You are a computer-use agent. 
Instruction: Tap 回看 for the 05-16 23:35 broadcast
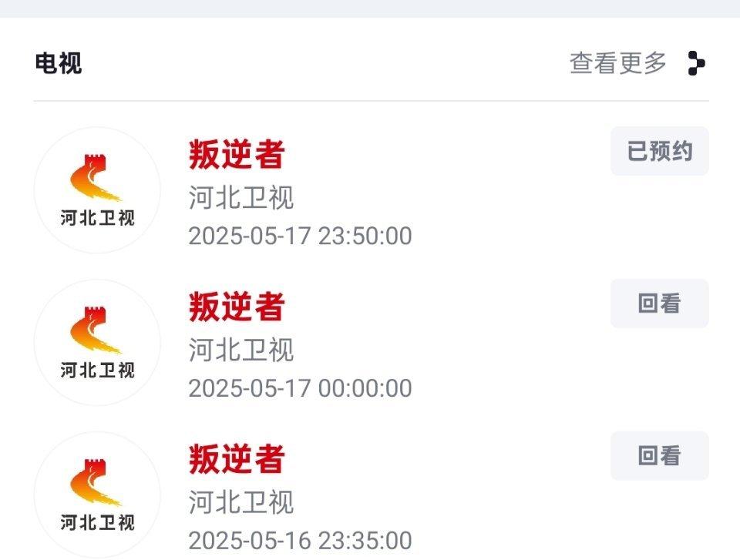[659, 456]
